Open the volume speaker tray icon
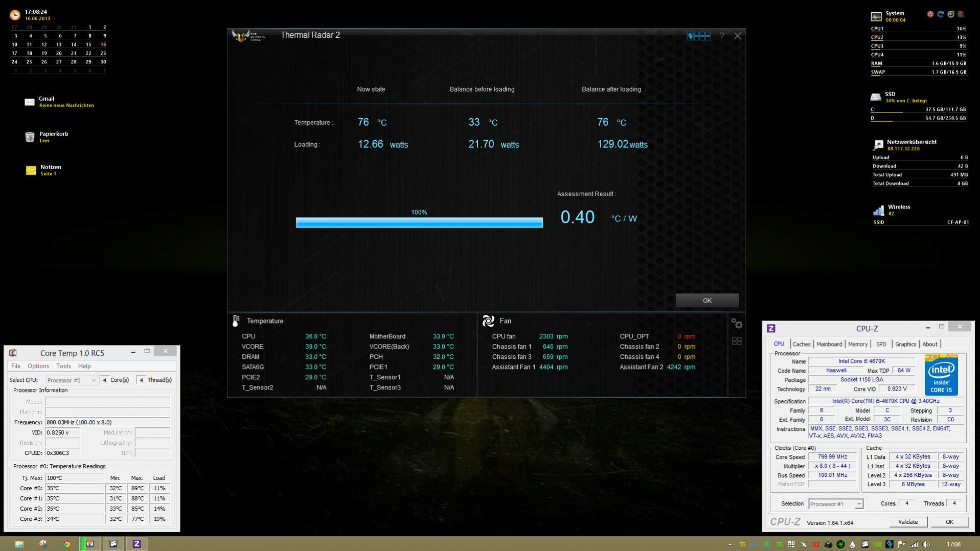The image size is (980, 551). click(x=926, y=544)
